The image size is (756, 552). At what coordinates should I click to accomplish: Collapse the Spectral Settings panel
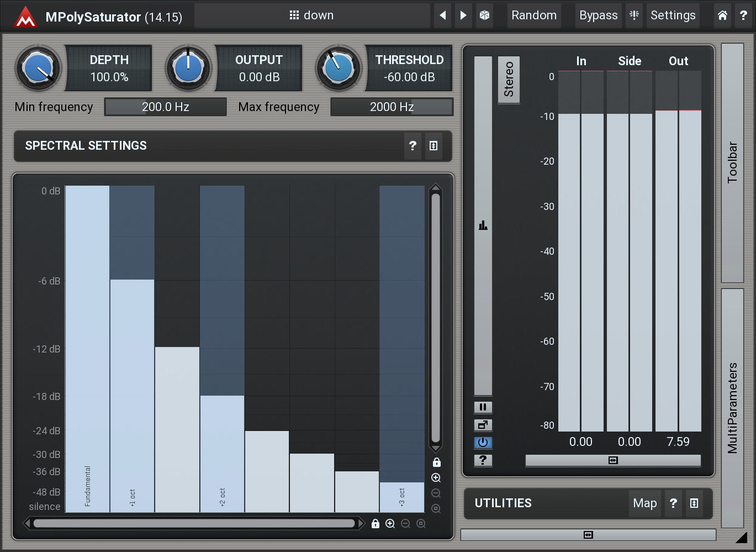tap(433, 146)
